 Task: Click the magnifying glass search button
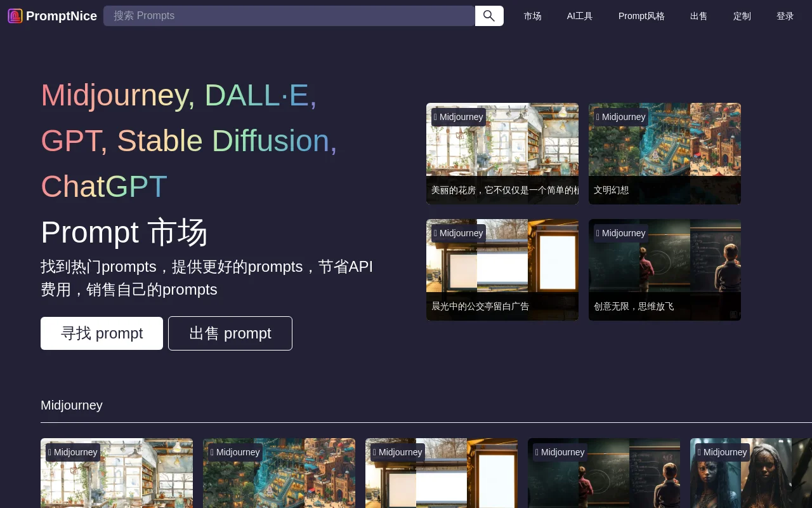point(488,16)
